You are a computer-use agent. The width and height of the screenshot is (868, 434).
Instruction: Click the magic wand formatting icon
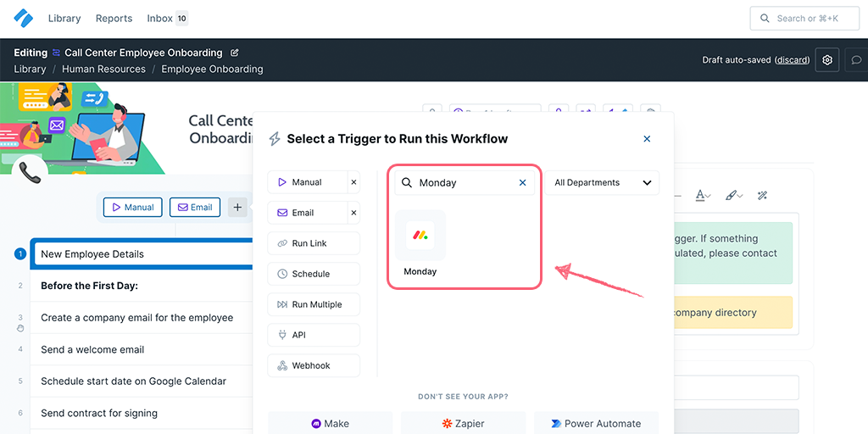click(762, 196)
